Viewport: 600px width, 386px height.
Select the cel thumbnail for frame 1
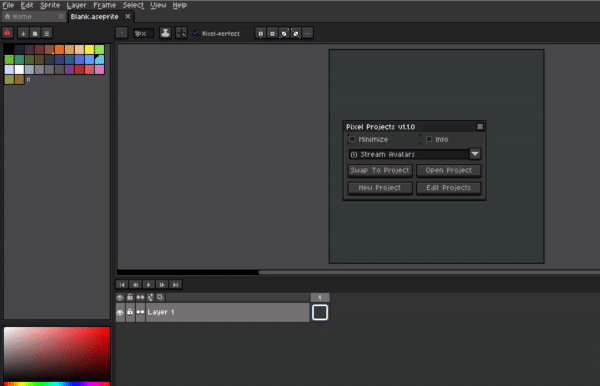point(320,313)
